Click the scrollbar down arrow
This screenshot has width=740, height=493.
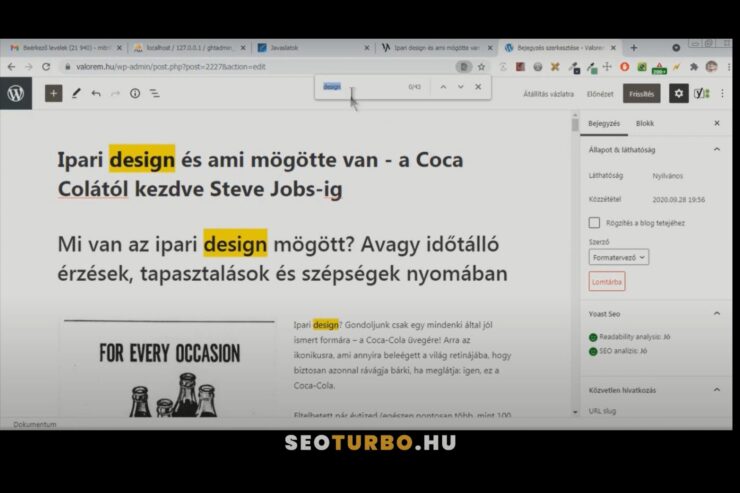(574, 412)
